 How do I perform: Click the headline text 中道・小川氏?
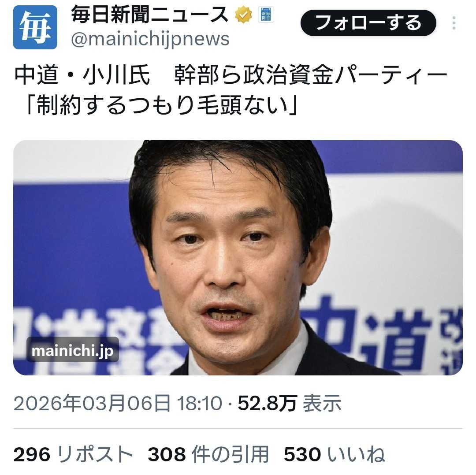tap(82, 74)
